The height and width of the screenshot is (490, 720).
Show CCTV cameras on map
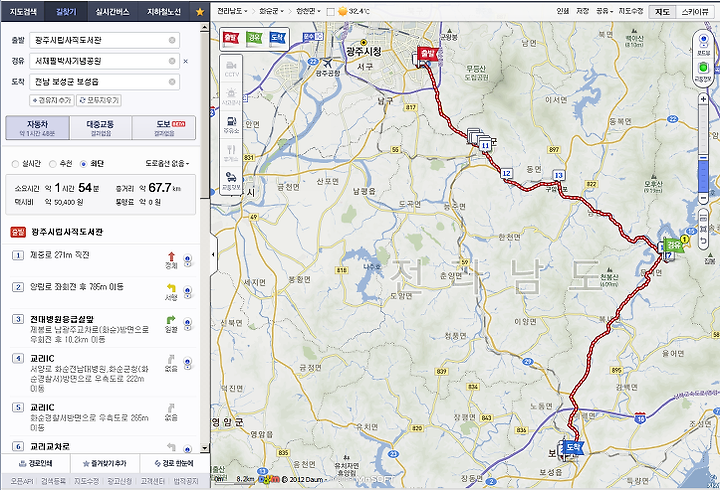coord(231,69)
